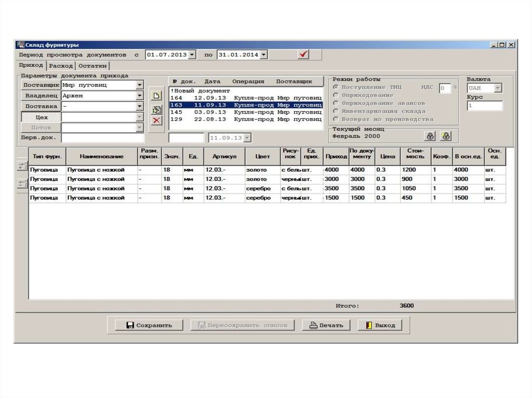Click the remove row icon left of table
532x398 pixels.
(x=22, y=183)
